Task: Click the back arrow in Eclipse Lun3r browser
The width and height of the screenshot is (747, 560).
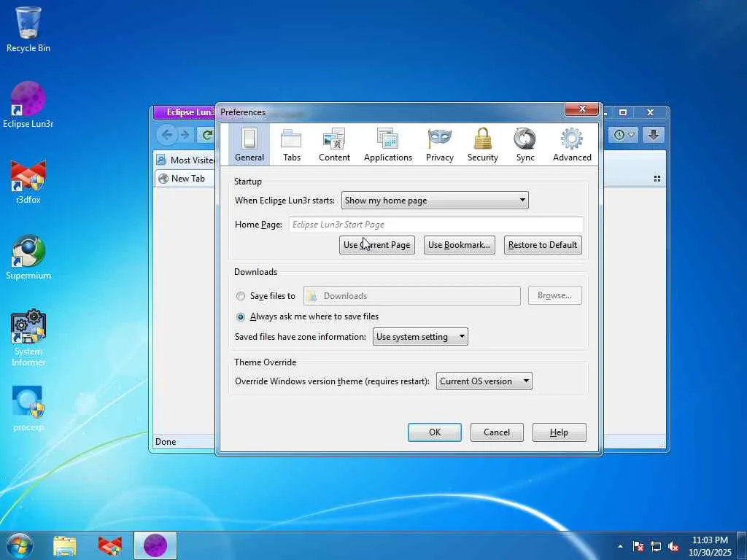Action: coord(167,135)
